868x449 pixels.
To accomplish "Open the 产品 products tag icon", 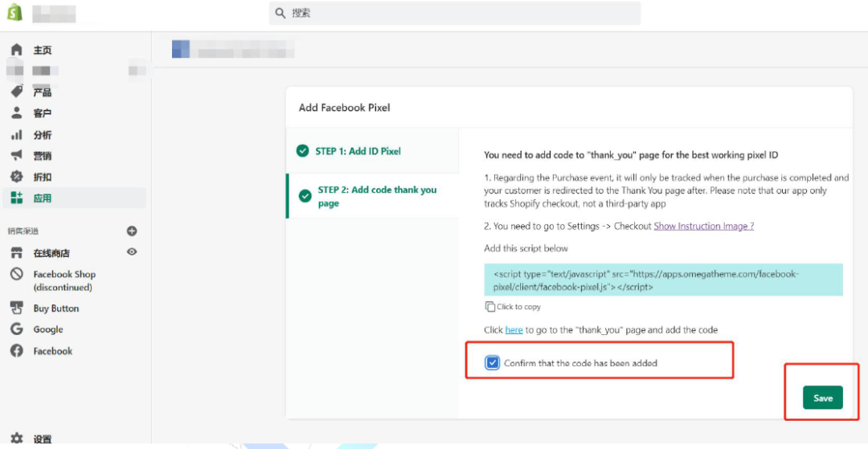I will 16,92.
